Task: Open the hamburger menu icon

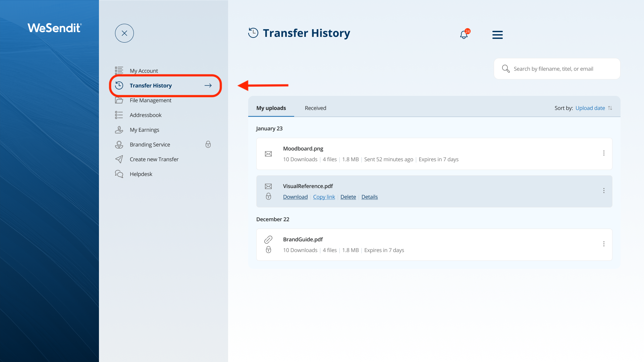Action: 497,35
